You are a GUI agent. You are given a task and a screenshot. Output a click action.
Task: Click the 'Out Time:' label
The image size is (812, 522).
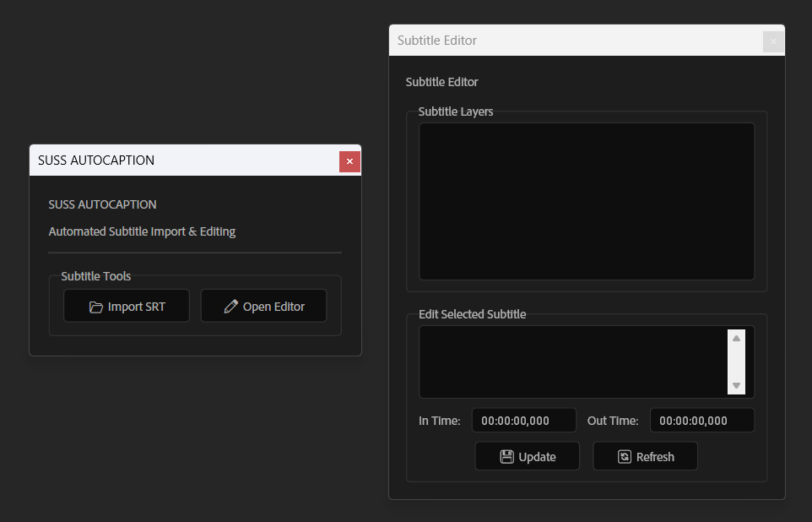[x=613, y=421]
